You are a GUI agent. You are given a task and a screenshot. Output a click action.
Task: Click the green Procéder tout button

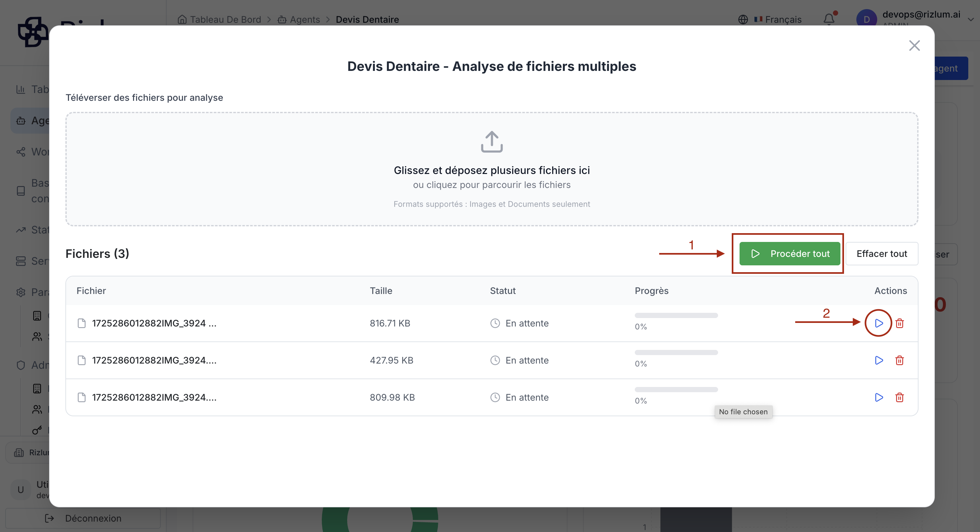tap(790, 254)
